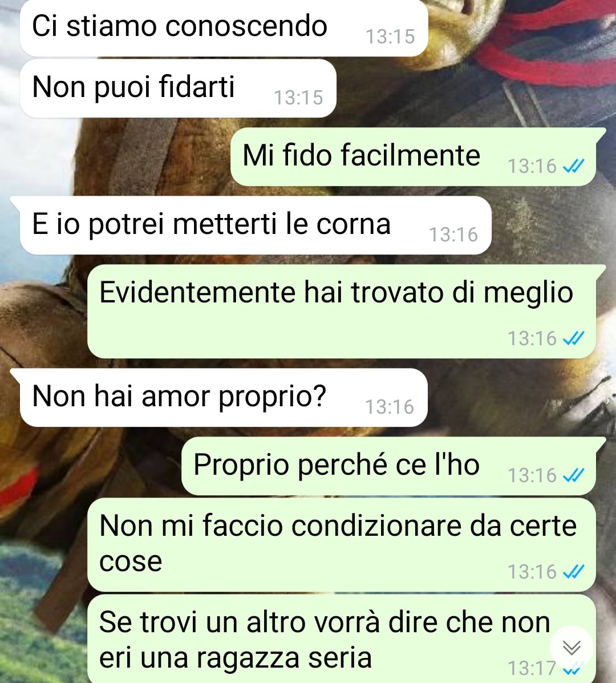Tap read ticks on 'Proprio perché ce l'ho'
Image resolution: width=616 pixels, height=683 pixels.
(x=573, y=475)
